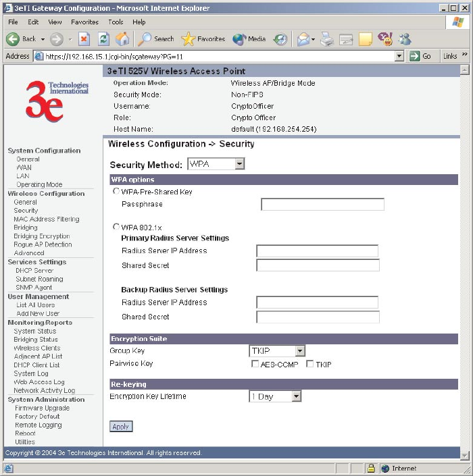This screenshot has height=476, width=473.
Task: Click Internet zone globe in status bar
Action: [x=385, y=469]
